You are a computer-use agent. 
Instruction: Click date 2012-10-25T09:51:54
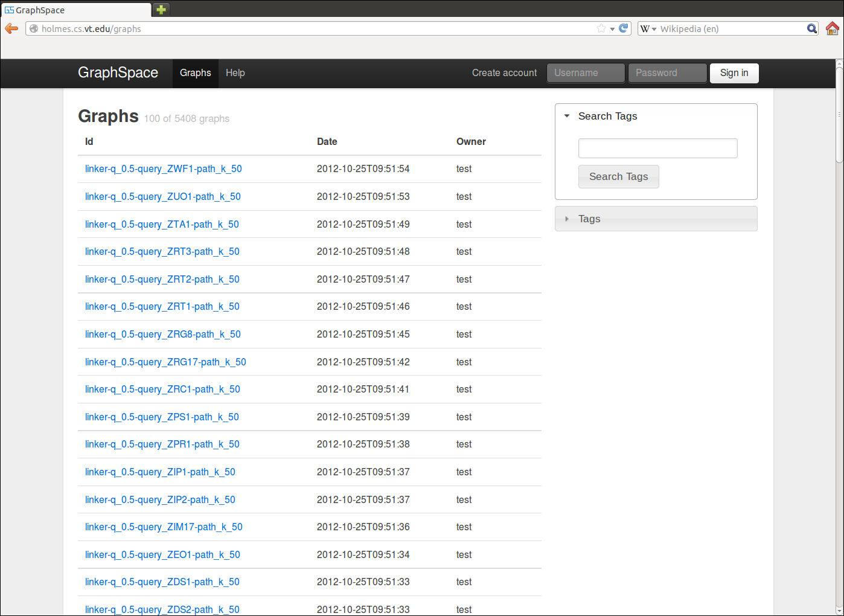pos(363,169)
